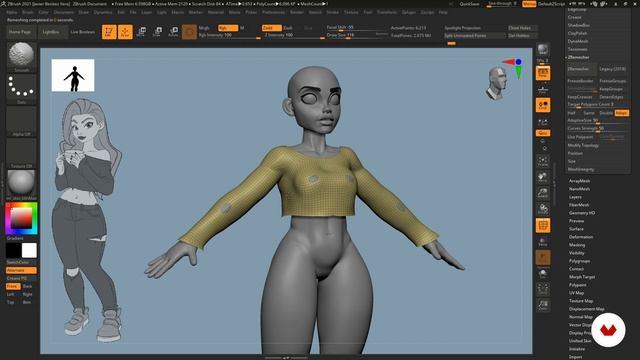The image size is (640, 360).
Task: Activate the Edit mode button
Action: 109,32
